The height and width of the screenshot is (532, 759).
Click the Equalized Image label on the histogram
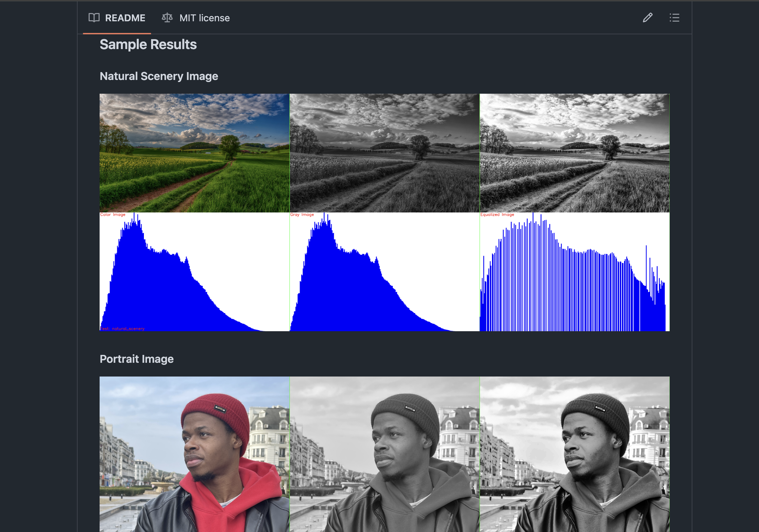pos(497,214)
